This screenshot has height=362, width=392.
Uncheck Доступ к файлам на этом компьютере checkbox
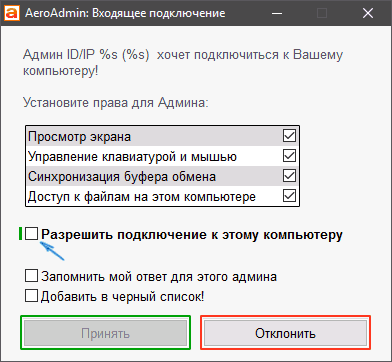289,196
